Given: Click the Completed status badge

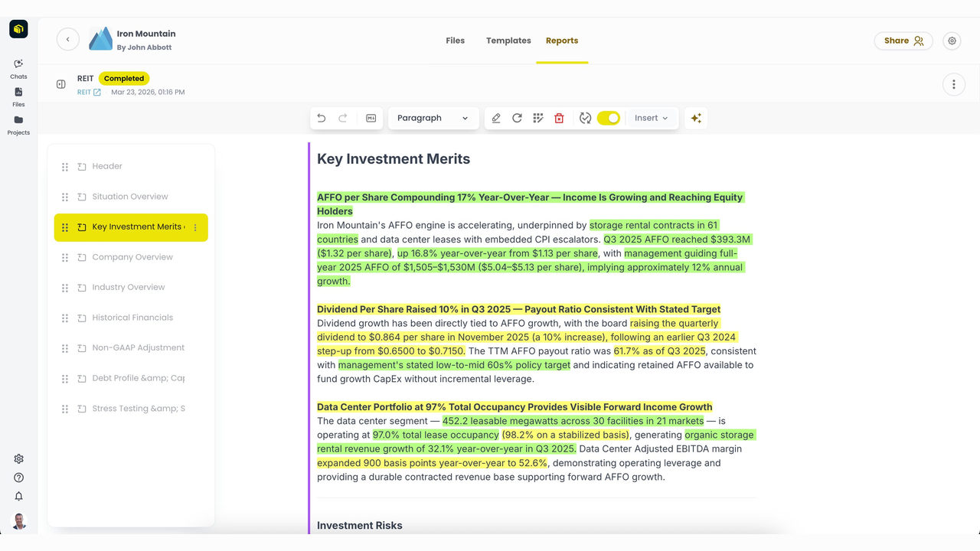Looking at the screenshot, I should [124, 78].
